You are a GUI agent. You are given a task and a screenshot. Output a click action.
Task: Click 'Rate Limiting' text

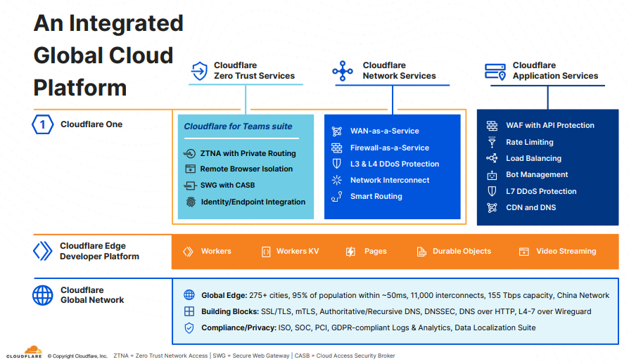[530, 142]
